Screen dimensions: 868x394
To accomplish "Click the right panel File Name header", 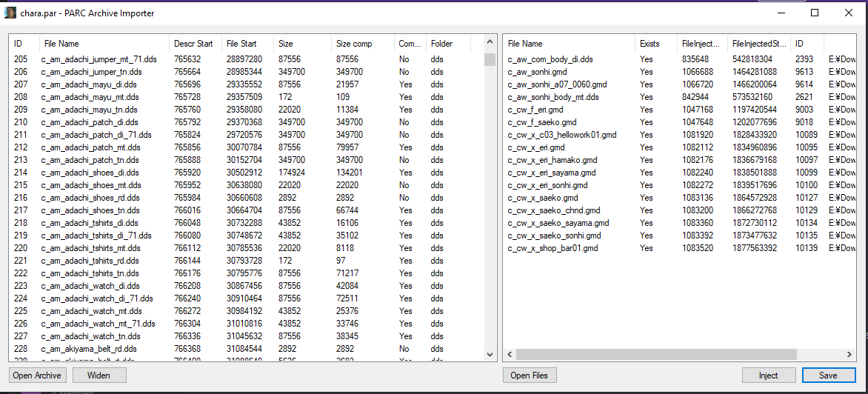I will coord(569,43).
